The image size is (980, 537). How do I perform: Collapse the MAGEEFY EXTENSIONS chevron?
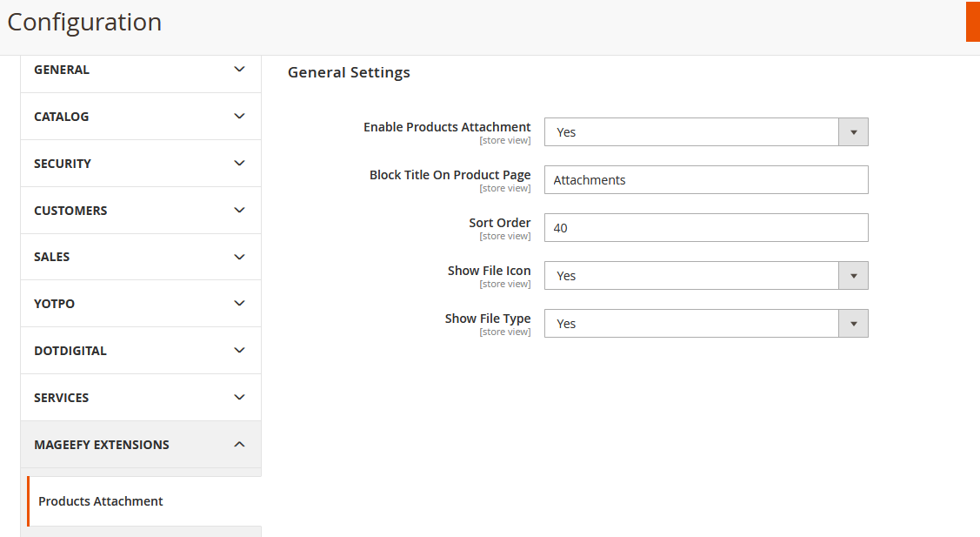[x=239, y=445]
